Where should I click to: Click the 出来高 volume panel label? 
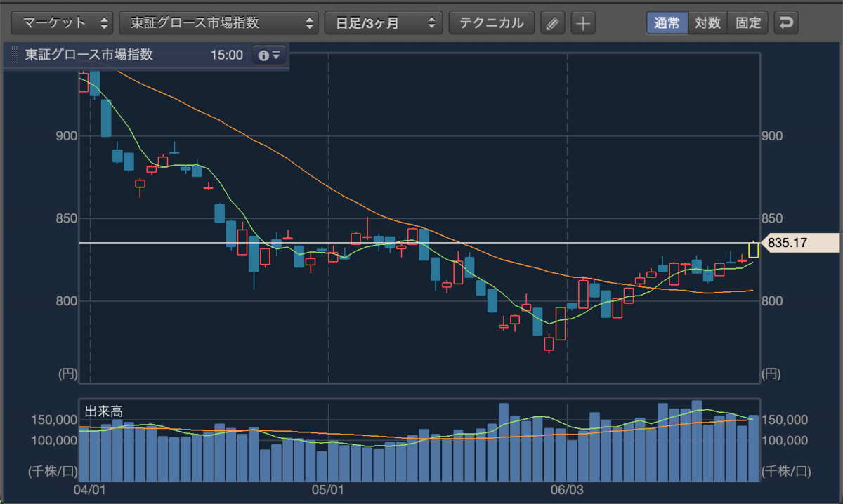tap(99, 411)
